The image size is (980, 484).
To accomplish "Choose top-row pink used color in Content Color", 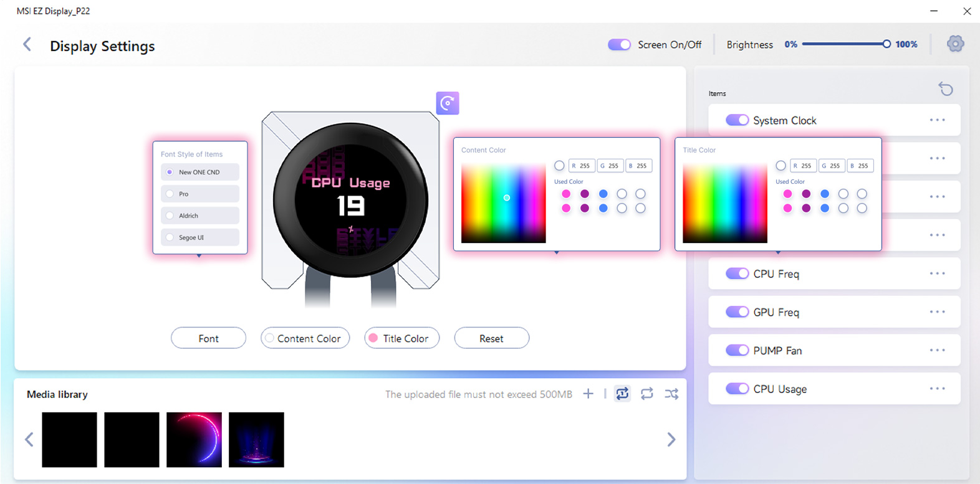I will (x=566, y=194).
